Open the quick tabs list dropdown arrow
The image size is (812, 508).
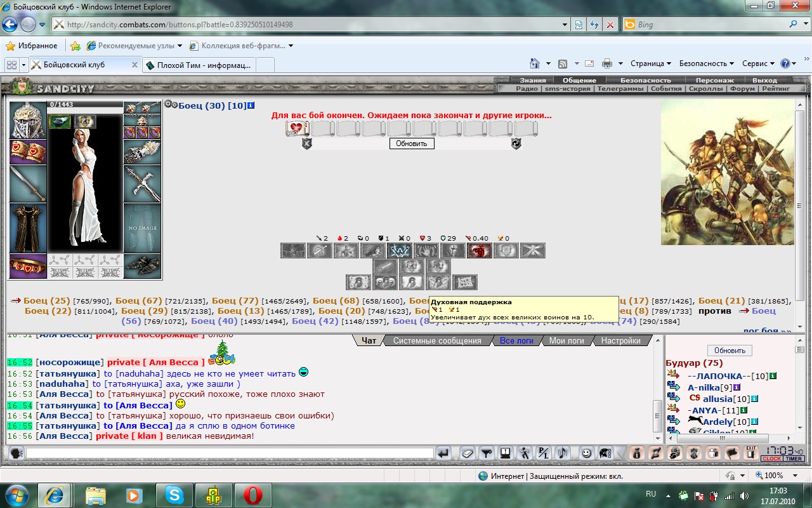coord(23,65)
